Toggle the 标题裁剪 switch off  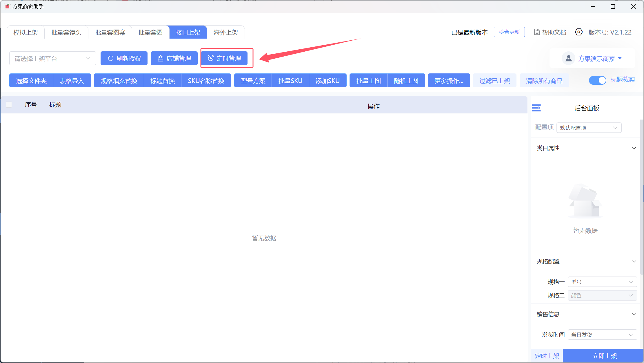click(x=597, y=80)
